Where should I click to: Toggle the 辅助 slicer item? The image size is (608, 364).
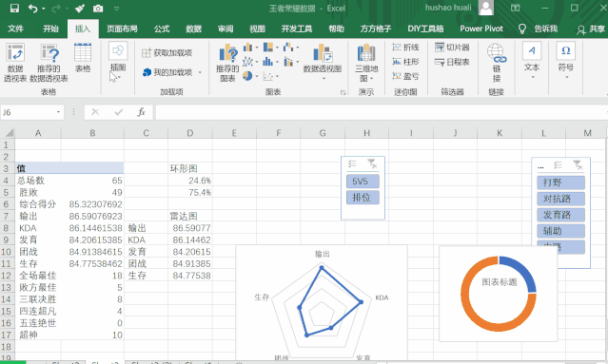coord(560,231)
